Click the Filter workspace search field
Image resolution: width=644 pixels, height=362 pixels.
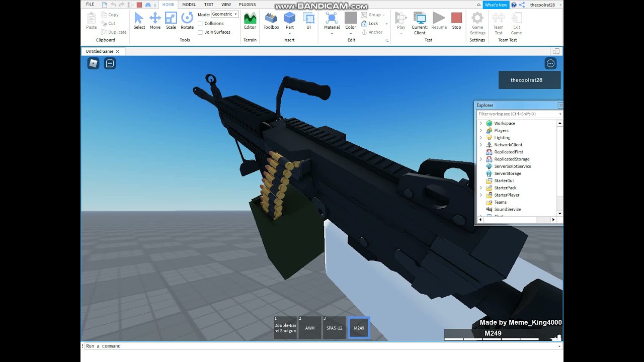(517, 114)
